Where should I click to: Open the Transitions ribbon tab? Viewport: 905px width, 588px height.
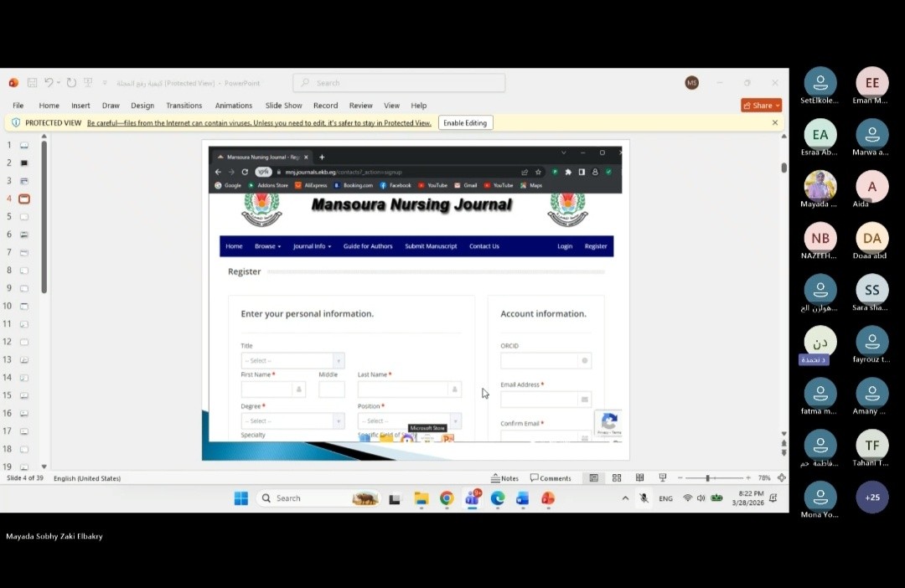point(184,106)
